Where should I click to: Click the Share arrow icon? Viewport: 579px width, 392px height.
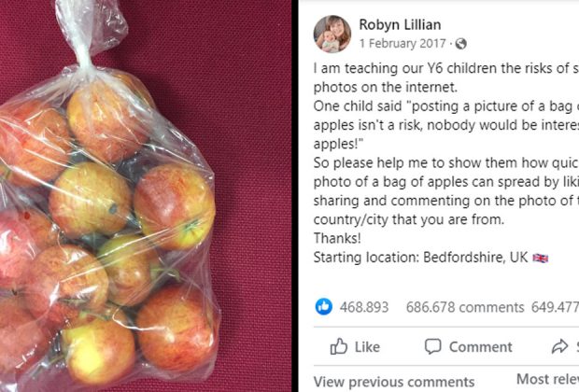(x=559, y=346)
